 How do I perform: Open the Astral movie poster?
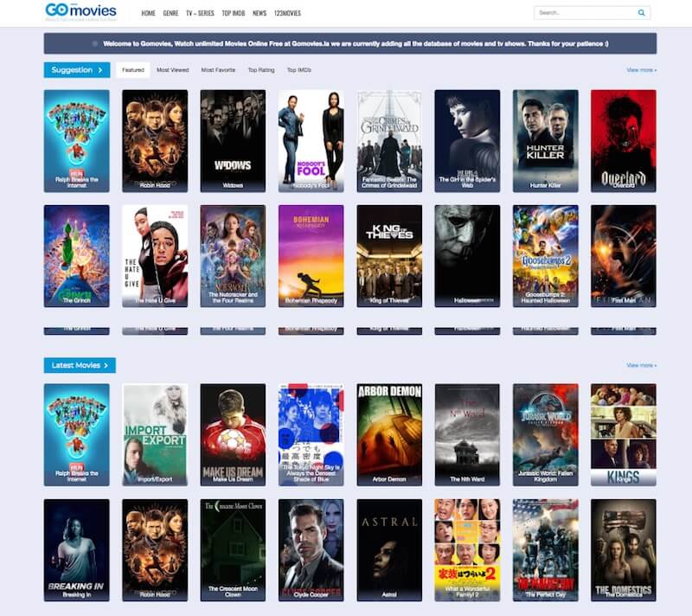point(389,550)
